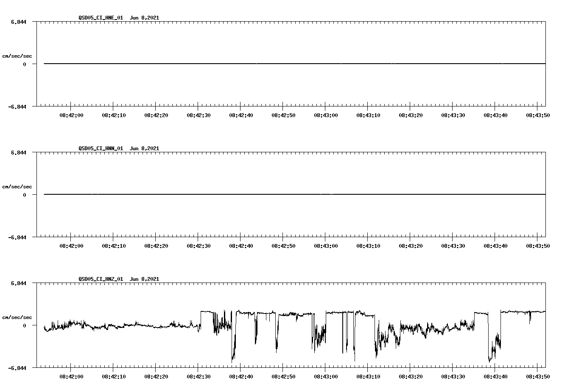This screenshot has height=392, width=576.
Task: Click the 08:42:00 time label under HNE plot
Action: point(71,115)
